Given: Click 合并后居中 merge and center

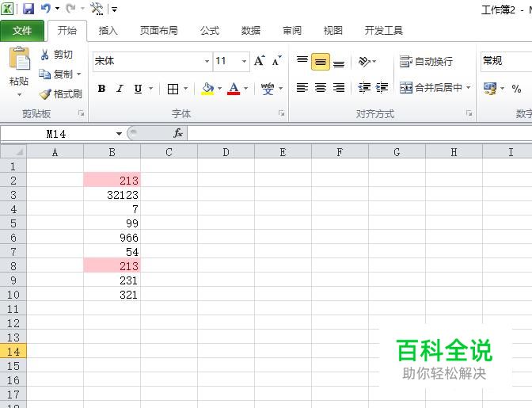Looking at the screenshot, I should point(431,88).
